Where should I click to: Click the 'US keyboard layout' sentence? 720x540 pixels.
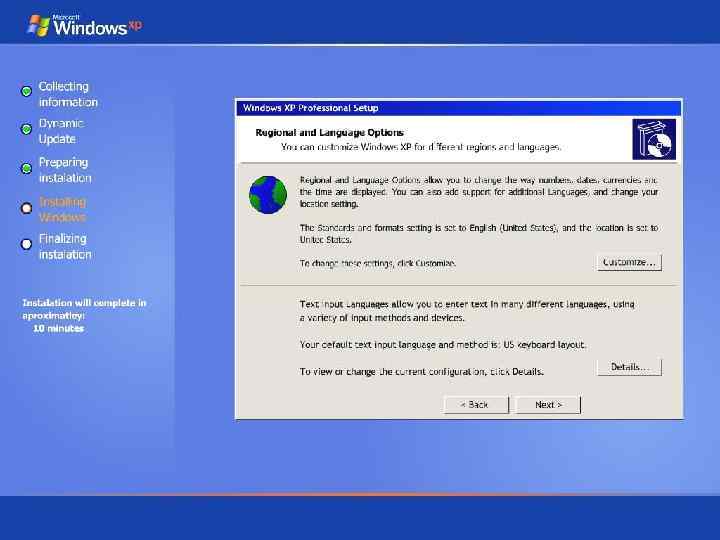click(443, 345)
